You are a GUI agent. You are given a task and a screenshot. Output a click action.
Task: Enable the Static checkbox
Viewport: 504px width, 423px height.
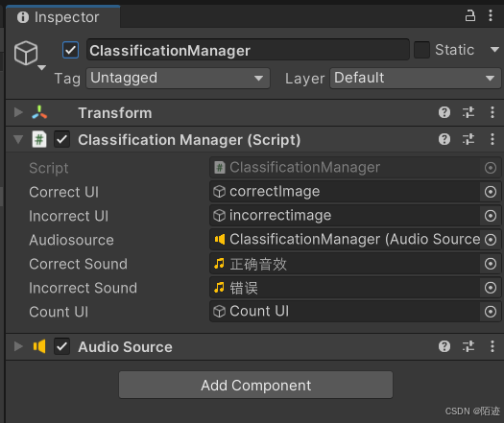421,50
